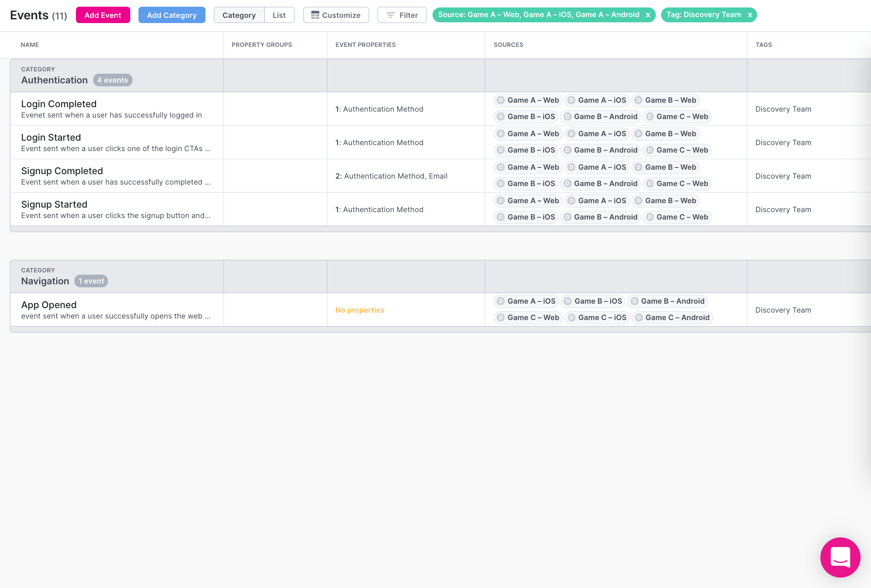Switch to the List view

[x=279, y=15]
